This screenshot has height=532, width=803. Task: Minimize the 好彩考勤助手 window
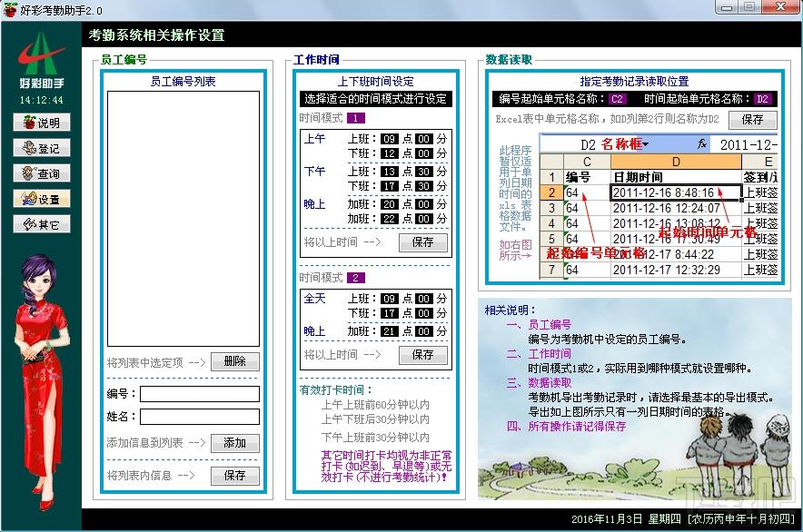[x=726, y=6]
